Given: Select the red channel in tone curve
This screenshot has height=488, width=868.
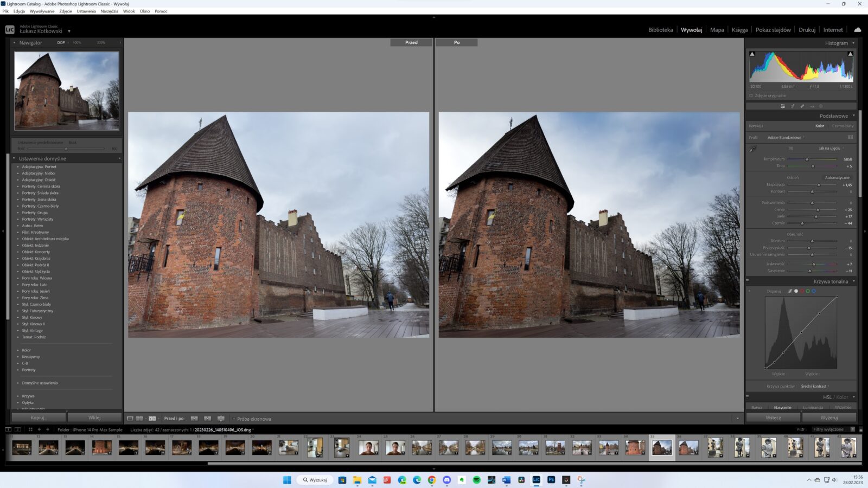Looking at the screenshot, I should (802, 291).
